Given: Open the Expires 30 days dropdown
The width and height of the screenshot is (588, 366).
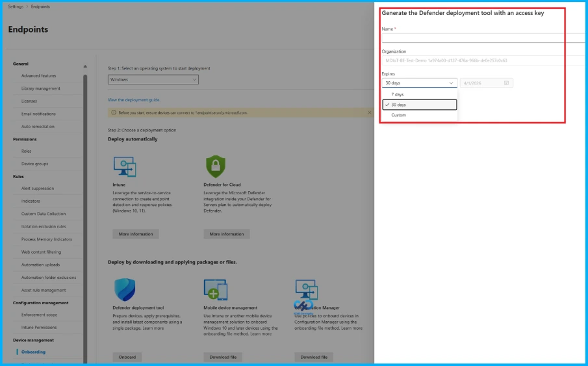Looking at the screenshot, I should tap(419, 83).
